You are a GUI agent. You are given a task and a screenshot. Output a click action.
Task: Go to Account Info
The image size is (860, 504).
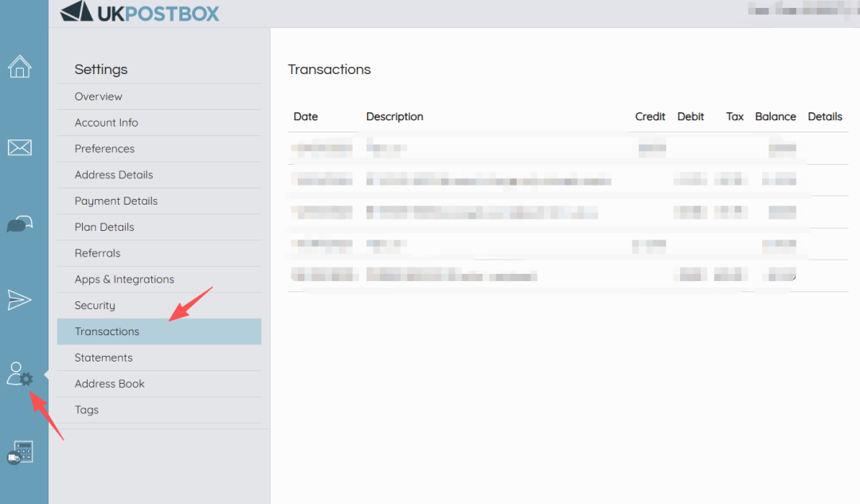[x=107, y=123]
